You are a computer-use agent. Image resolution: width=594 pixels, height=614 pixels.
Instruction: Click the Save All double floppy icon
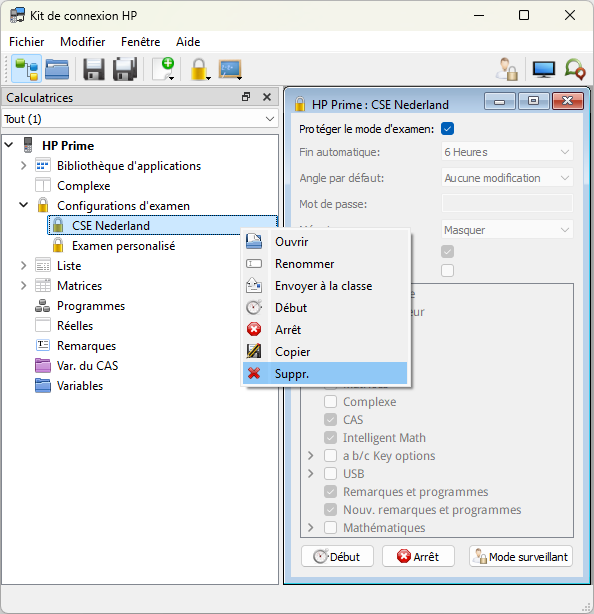125,69
